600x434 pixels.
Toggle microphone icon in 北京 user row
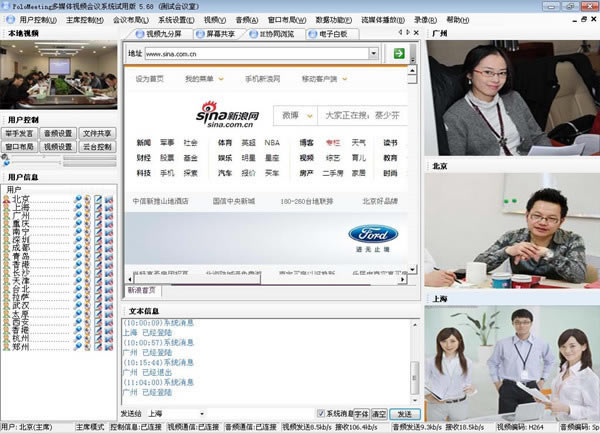(x=78, y=199)
